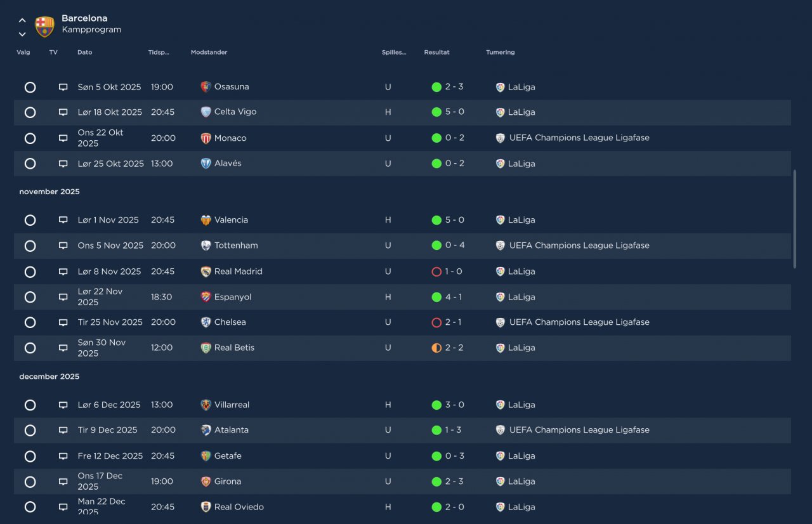Open the Girona club badge

[206, 481]
